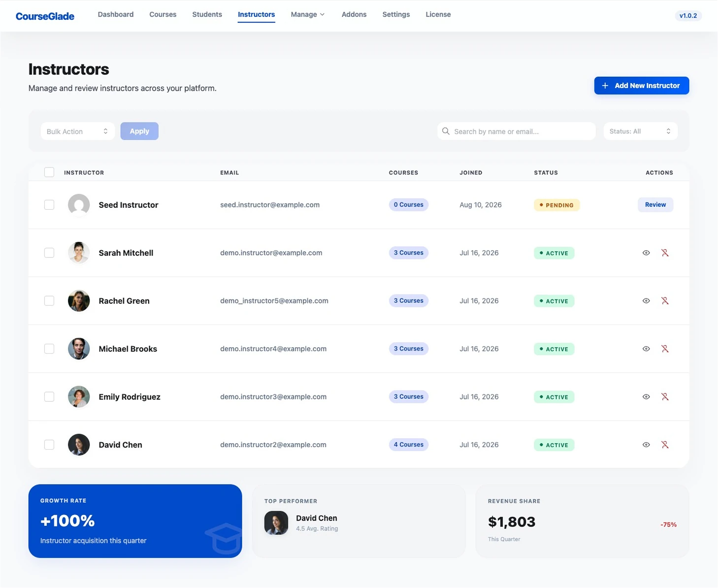This screenshot has width=718, height=588.
Task: Click Michael Brooks's avatar photo
Action: [79, 349]
